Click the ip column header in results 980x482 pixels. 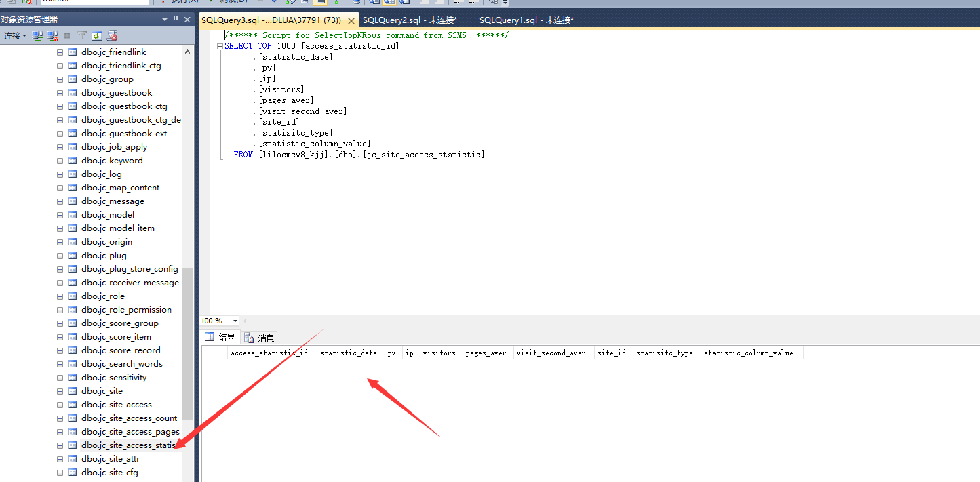[x=411, y=353]
